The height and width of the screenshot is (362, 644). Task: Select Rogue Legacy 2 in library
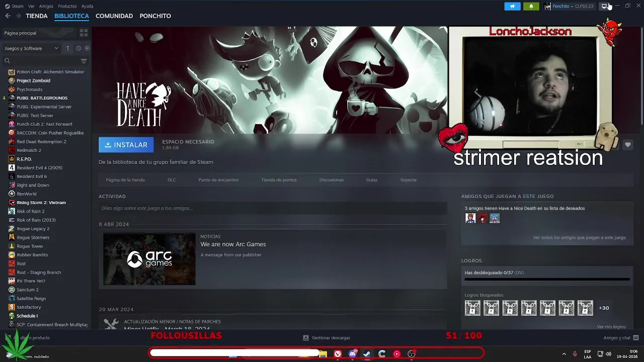(x=33, y=229)
